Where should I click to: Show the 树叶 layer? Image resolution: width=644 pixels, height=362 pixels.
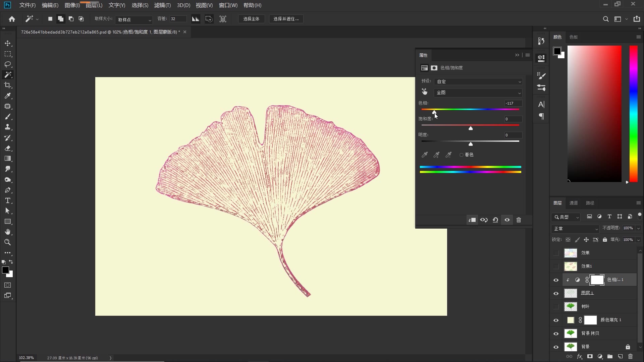(x=556, y=307)
